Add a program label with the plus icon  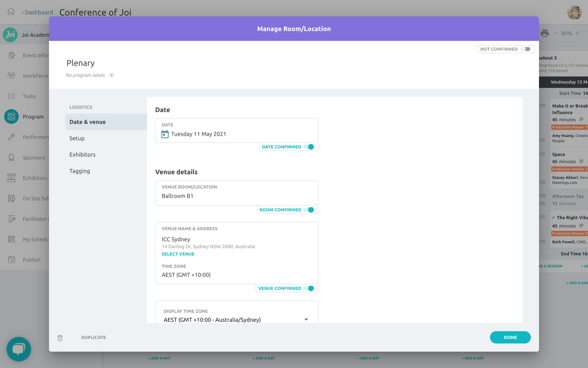tap(111, 75)
